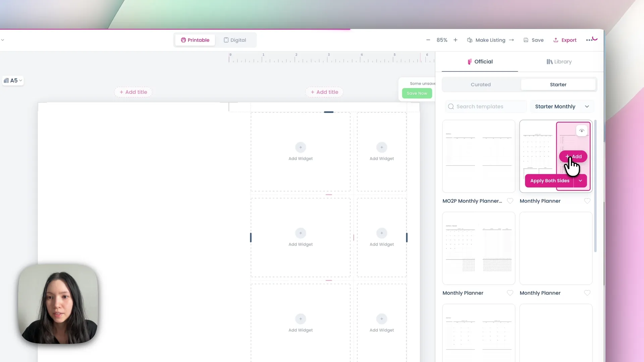Open the Library tab

click(x=559, y=62)
